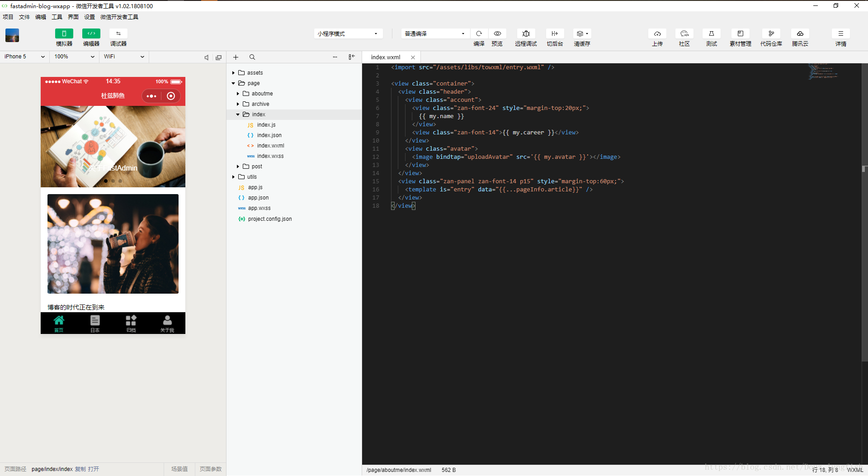Image resolution: width=868 pixels, height=476 pixels.
Task: Click the upload cloud icon
Action: coord(657,33)
